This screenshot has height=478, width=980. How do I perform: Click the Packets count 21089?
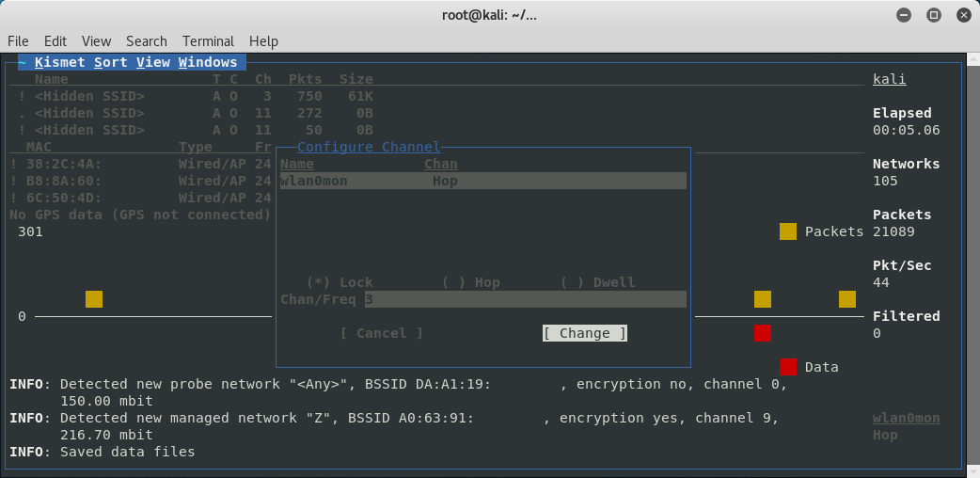tap(893, 231)
